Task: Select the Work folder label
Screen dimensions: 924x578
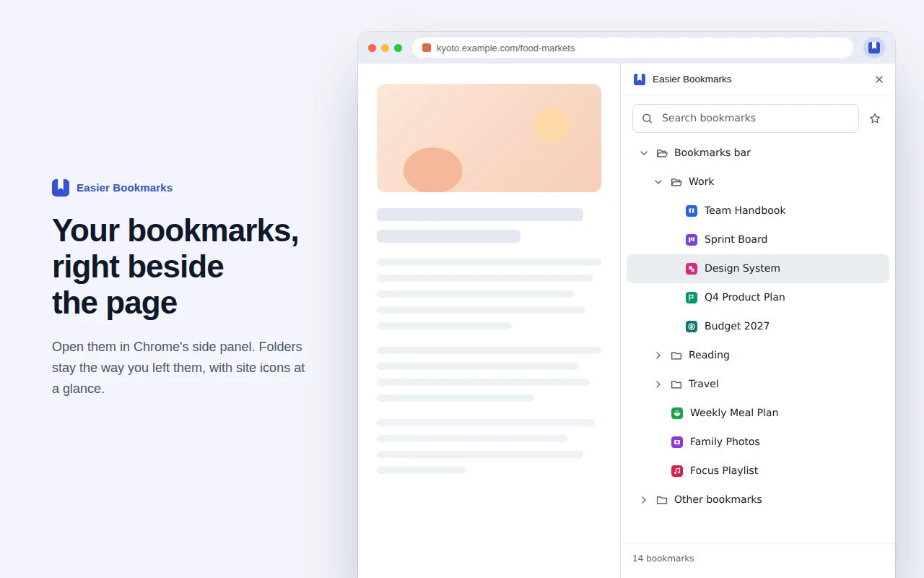Action: coord(701,182)
